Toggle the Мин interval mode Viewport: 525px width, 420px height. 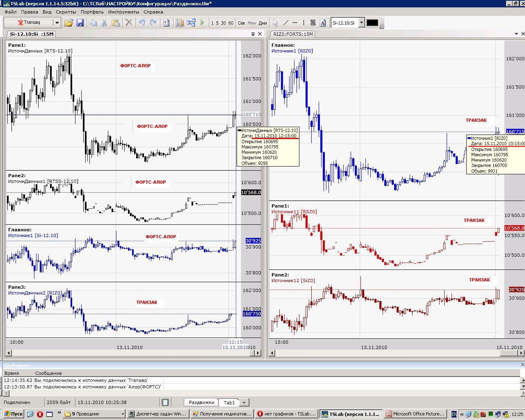[252, 23]
